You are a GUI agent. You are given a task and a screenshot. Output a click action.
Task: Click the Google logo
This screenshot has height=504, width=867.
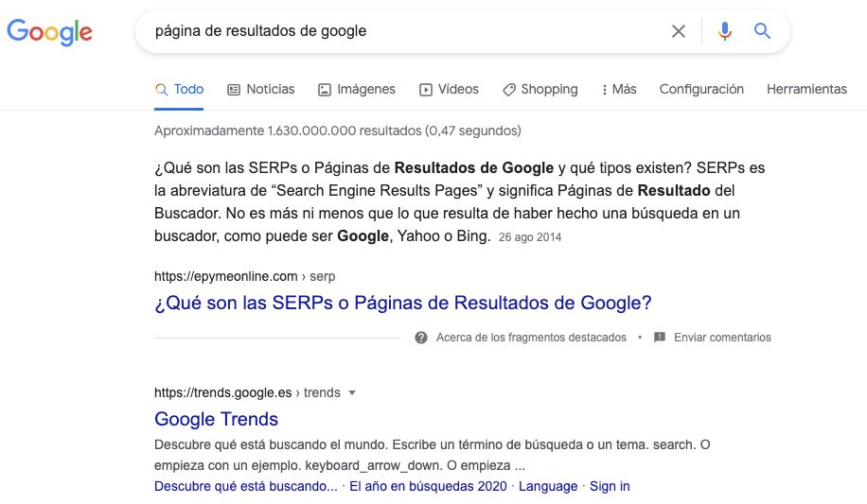click(x=50, y=32)
